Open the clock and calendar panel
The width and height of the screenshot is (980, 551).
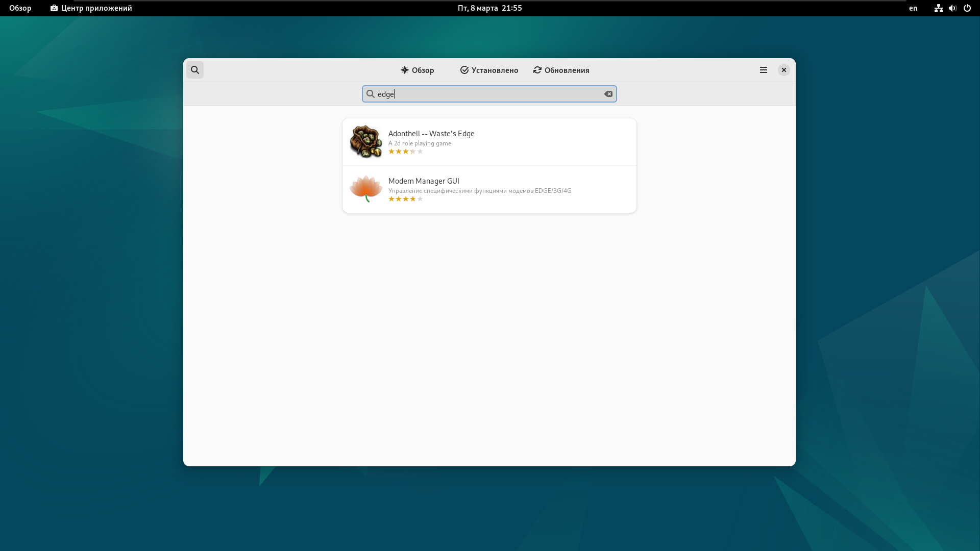(x=489, y=8)
